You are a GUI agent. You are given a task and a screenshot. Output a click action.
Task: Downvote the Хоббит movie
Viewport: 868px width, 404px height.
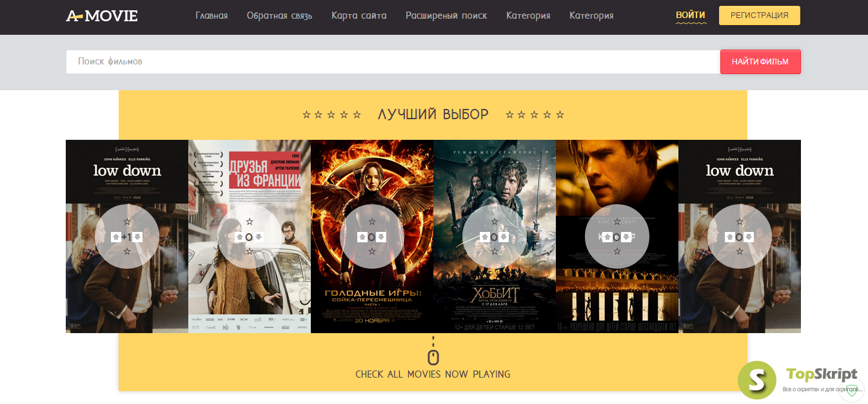point(504,237)
